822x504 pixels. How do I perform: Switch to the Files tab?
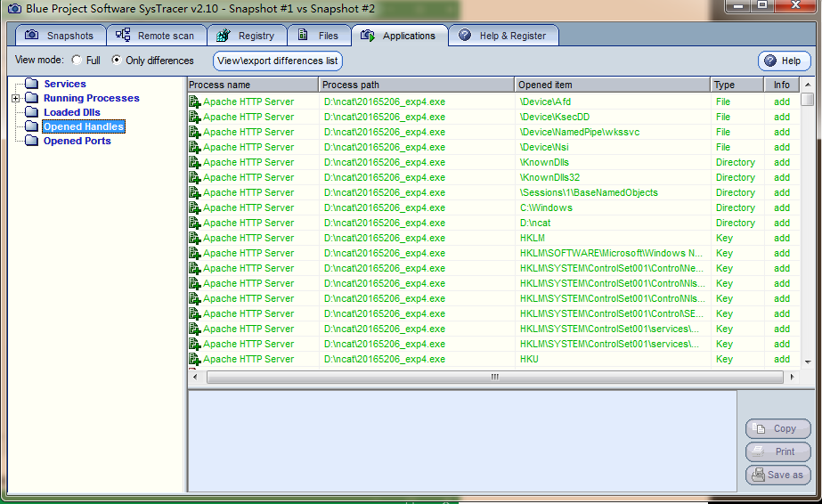coord(319,36)
